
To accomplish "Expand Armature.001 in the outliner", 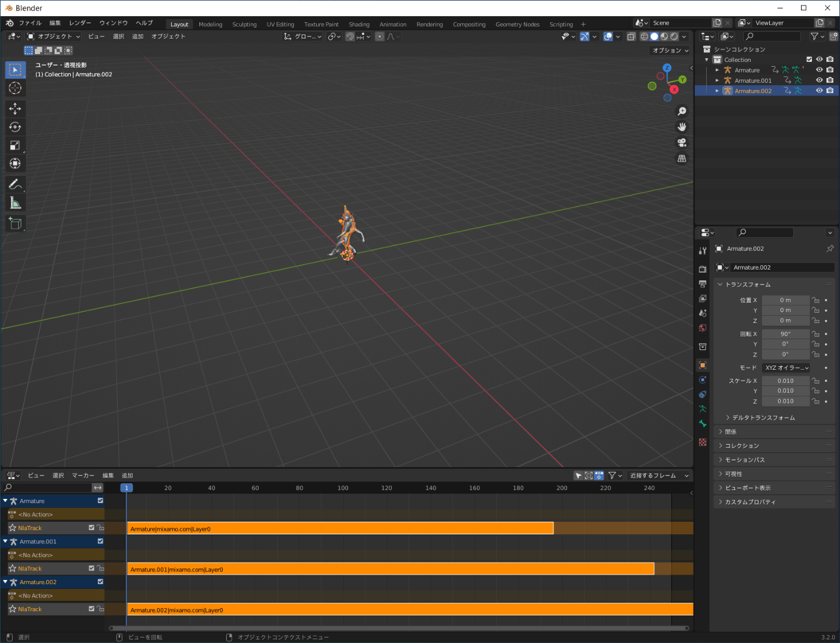I will [717, 80].
